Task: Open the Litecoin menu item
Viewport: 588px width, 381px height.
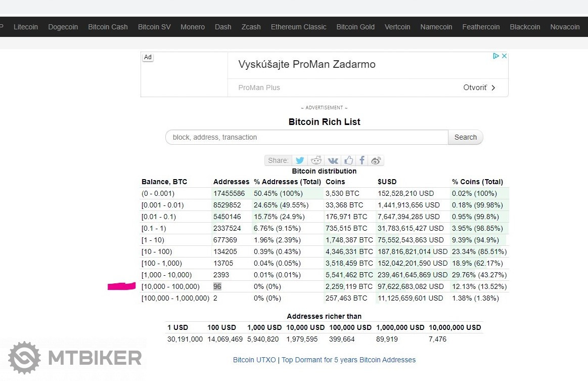Action: point(26,27)
